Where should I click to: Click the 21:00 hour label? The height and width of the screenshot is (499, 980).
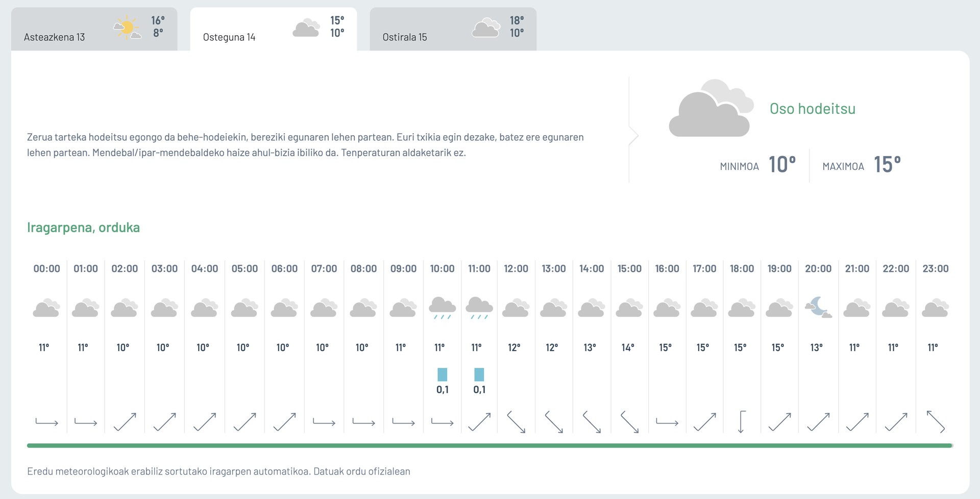point(857,268)
